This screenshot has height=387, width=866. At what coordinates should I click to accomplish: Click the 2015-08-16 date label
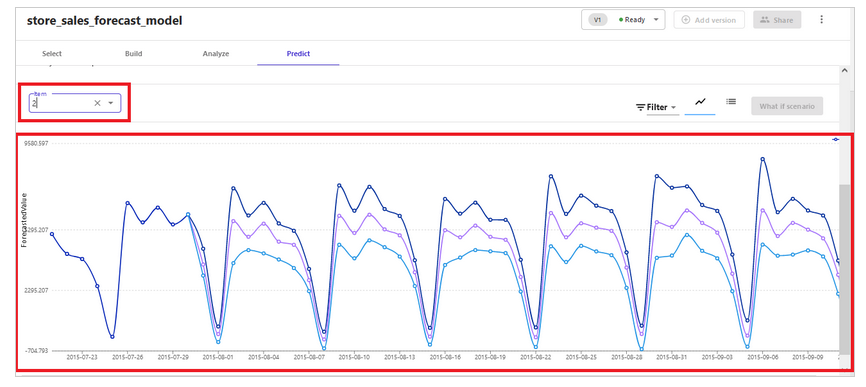[x=445, y=357]
